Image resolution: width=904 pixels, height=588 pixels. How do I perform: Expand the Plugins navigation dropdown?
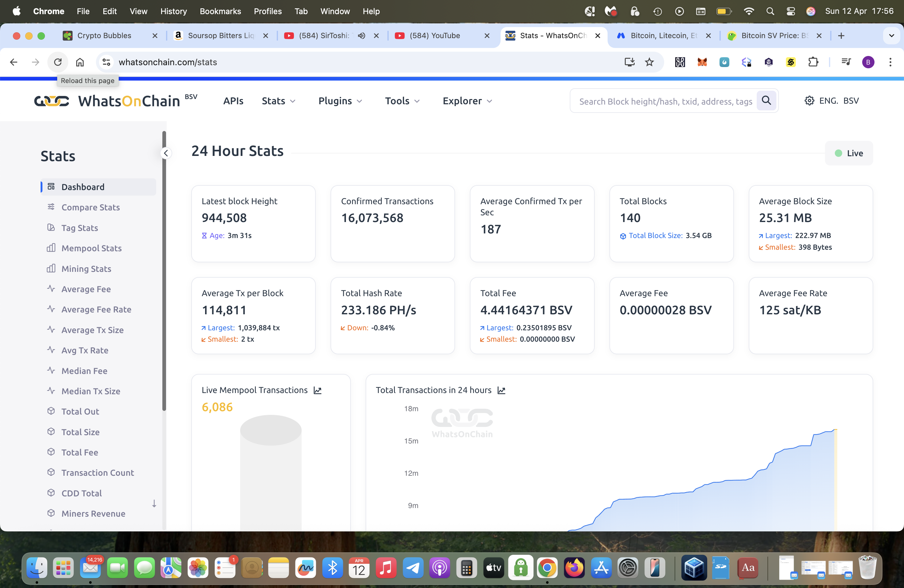point(340,101)
